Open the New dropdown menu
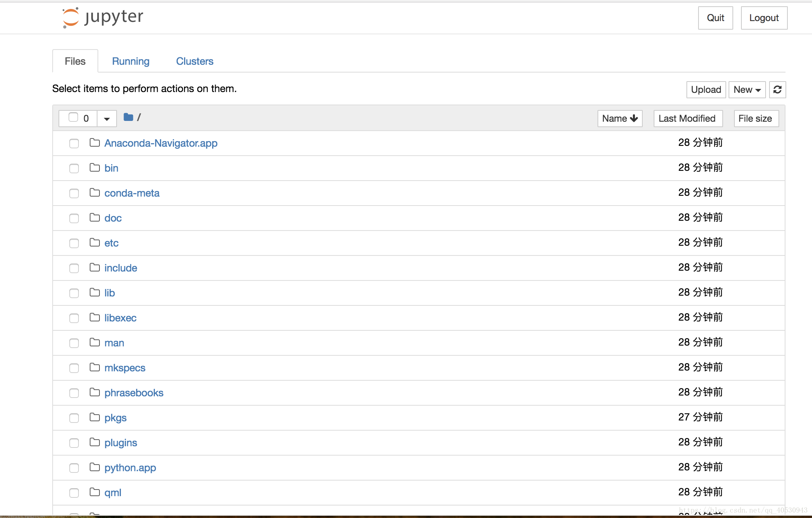 coord(747,90)
